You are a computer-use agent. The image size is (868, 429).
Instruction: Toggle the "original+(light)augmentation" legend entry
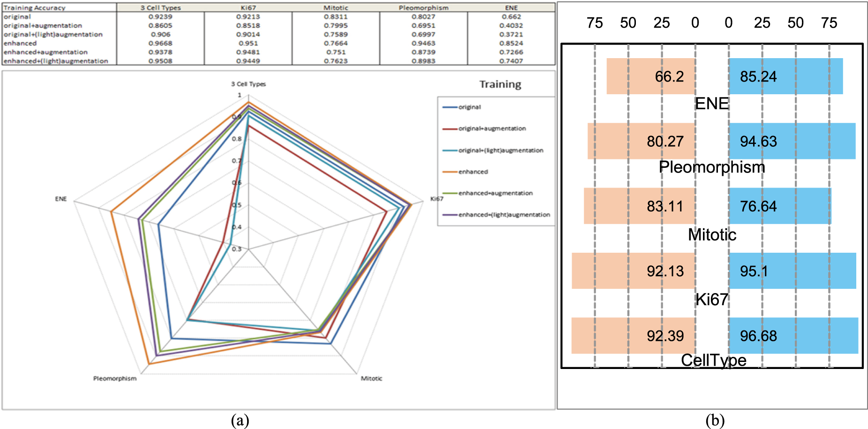[500, 151]
